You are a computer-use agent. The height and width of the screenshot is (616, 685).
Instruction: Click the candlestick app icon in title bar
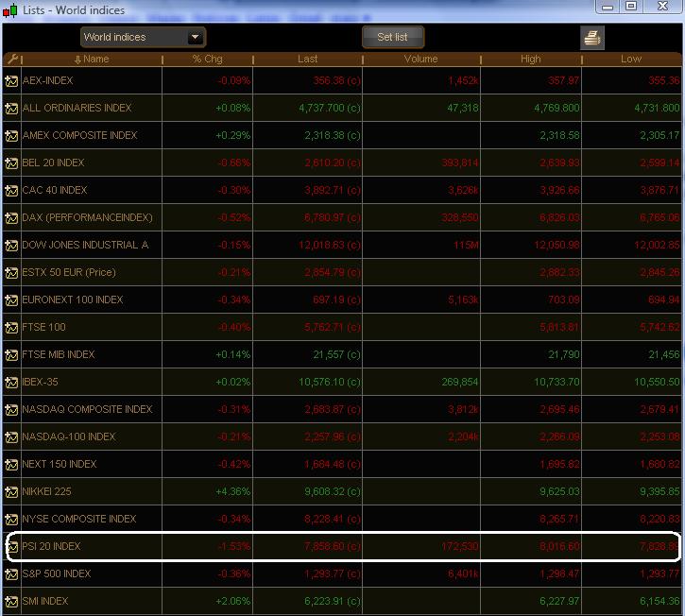(x=10, y=10)
